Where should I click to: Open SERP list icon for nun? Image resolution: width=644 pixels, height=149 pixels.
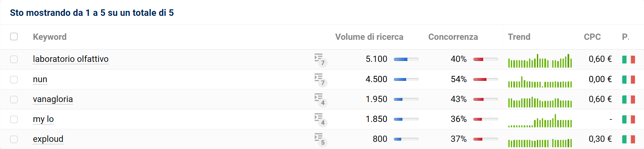point(319,78)
